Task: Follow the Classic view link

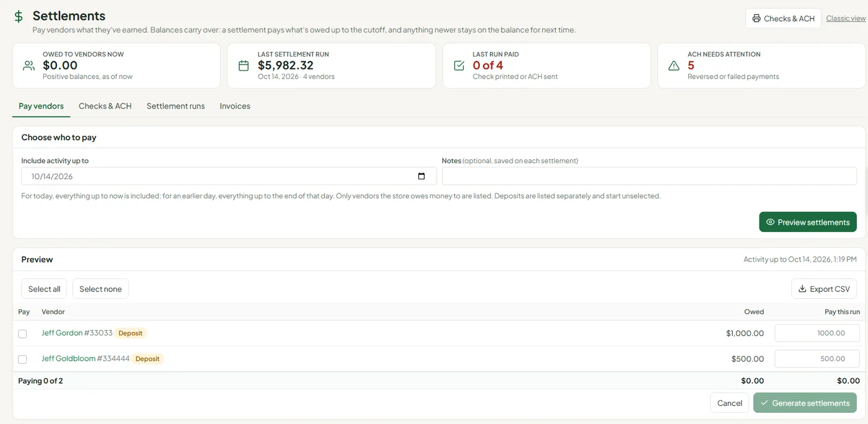Action: [x=846, y=19]
